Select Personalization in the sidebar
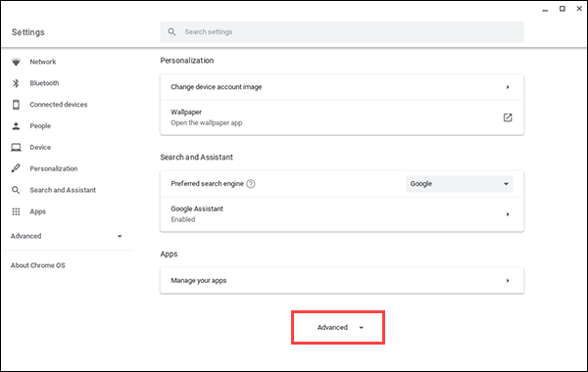The height and width of the screenshot is (372, 588). pos(54,168)
